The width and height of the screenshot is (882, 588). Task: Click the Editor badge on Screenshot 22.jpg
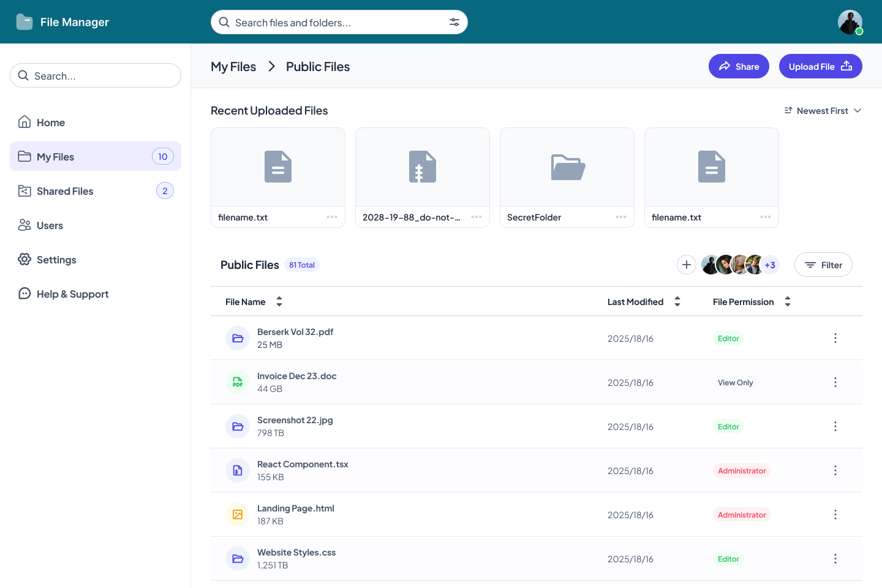pos(728,426)
